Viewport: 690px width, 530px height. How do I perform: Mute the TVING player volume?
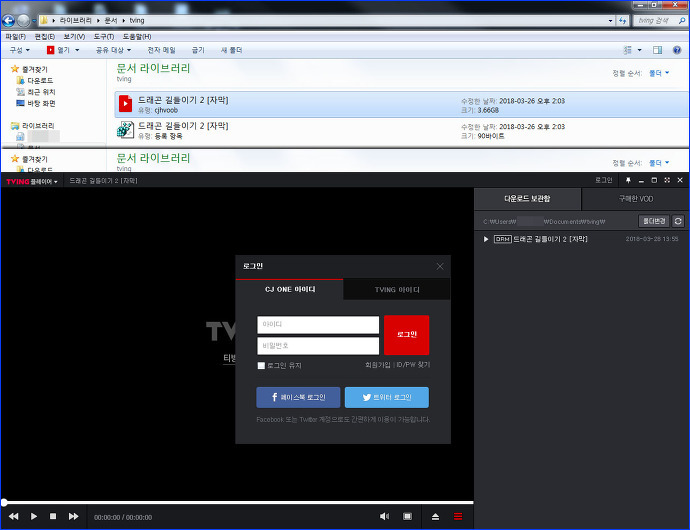pyautogui.click(x=384, y=516)
